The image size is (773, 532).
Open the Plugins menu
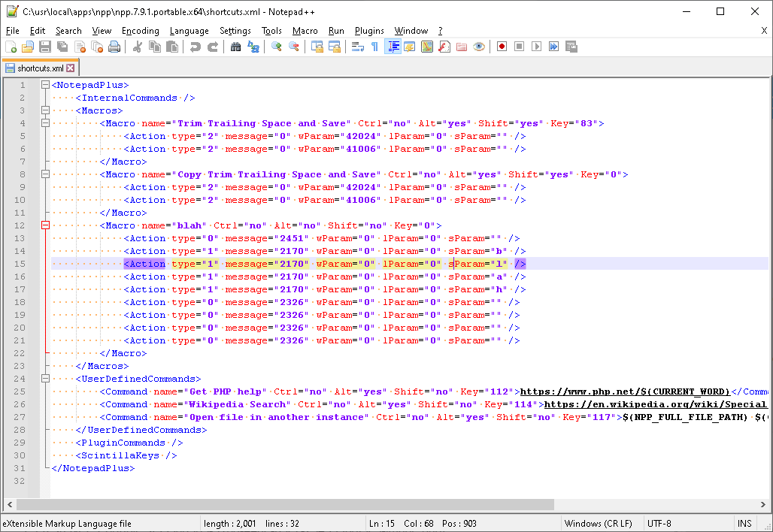coord(369,31)
